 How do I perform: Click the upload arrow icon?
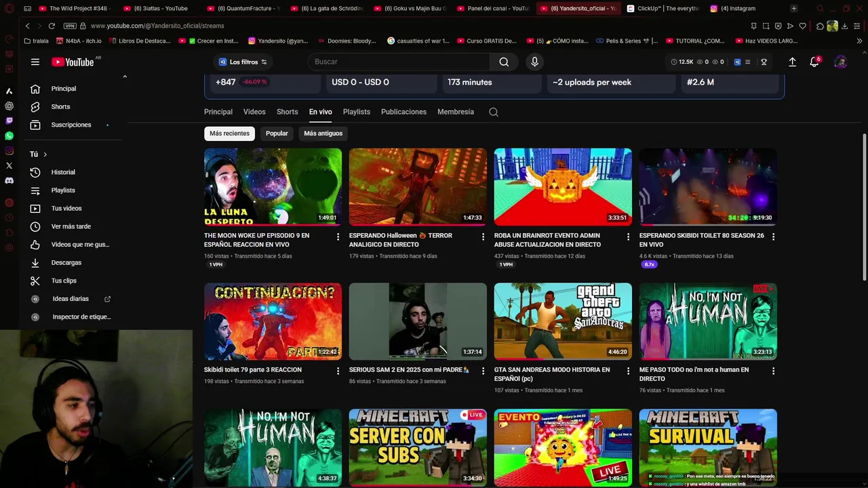tap(792, 62)
